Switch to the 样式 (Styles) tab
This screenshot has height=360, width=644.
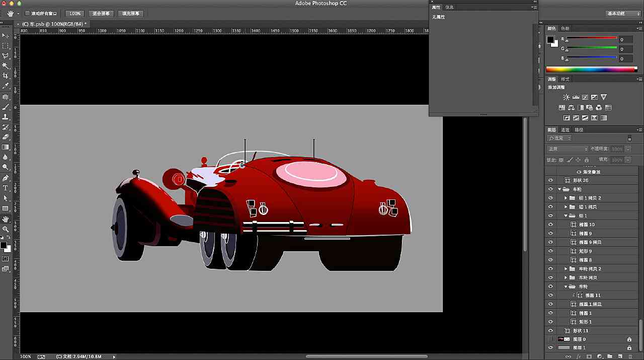pyautogui.click(x=566, y=79)
